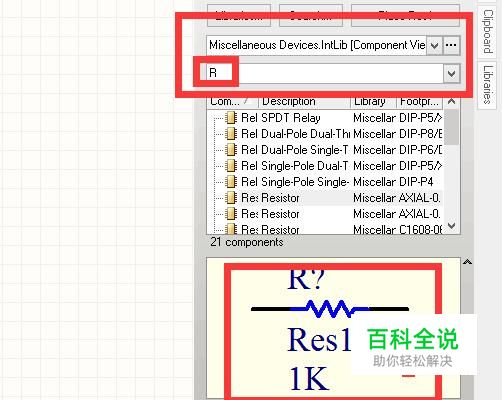
Task: Open the component filter dropdown arrow
Action: [x=451, y=73]
